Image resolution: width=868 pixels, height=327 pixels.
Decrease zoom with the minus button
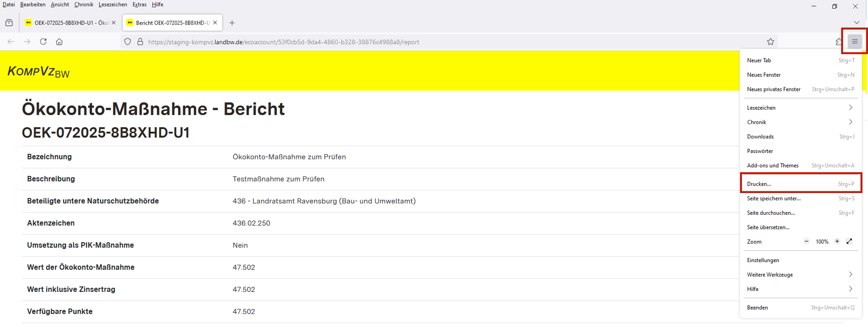(x=806, y=241)
